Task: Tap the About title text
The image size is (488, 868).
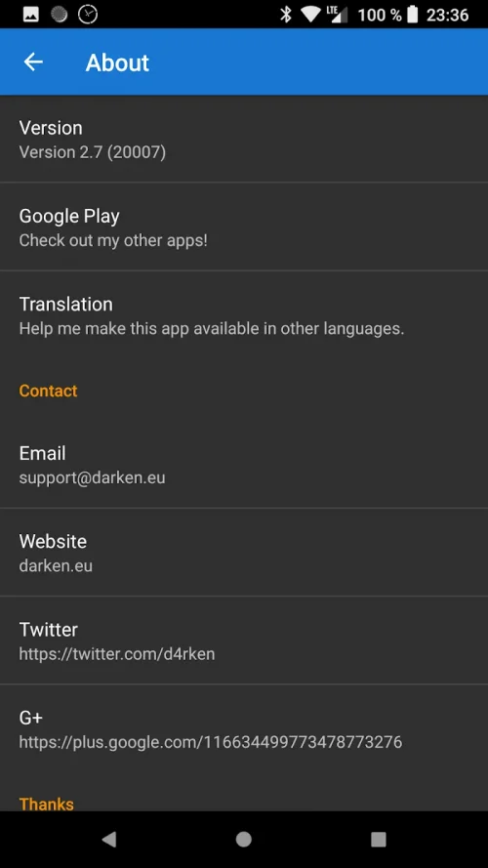Action: tap(117, 62)
